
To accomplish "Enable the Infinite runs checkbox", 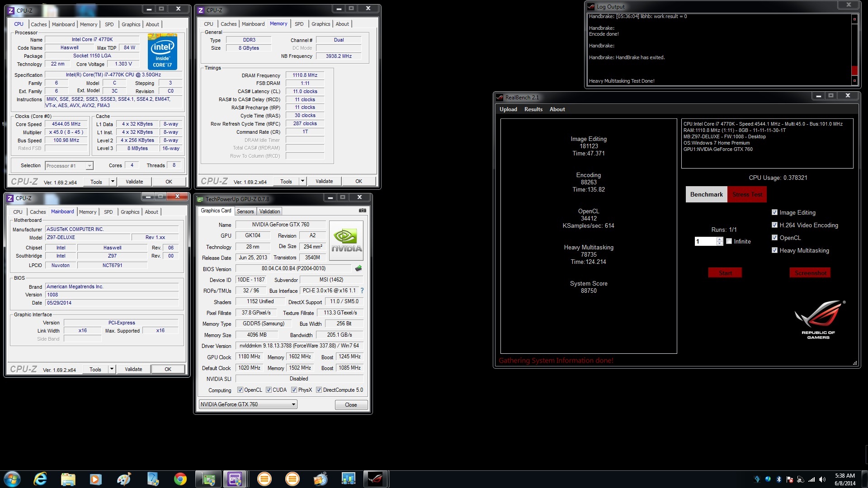I will click(729, 241).
